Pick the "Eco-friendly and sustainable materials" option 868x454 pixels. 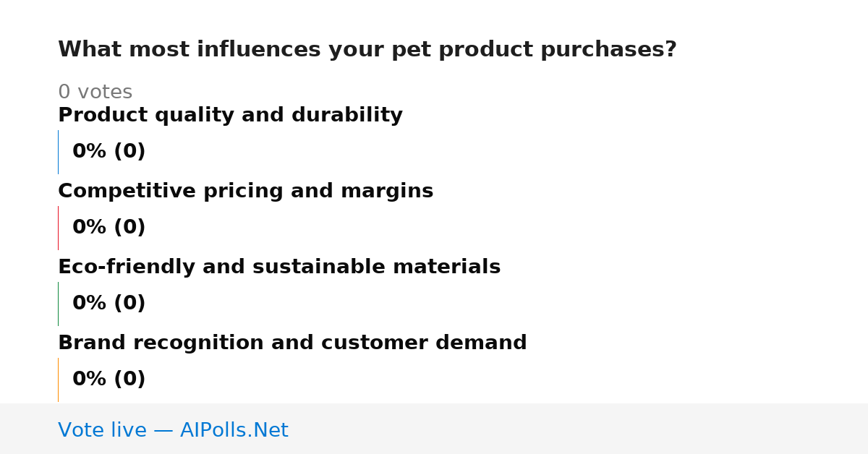point(279,267)
